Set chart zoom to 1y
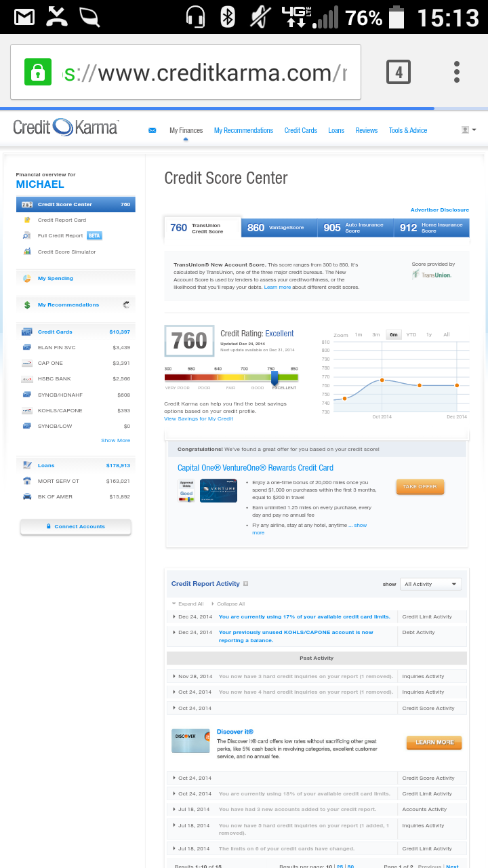488x868 pixels. click(x=429, y=334)
